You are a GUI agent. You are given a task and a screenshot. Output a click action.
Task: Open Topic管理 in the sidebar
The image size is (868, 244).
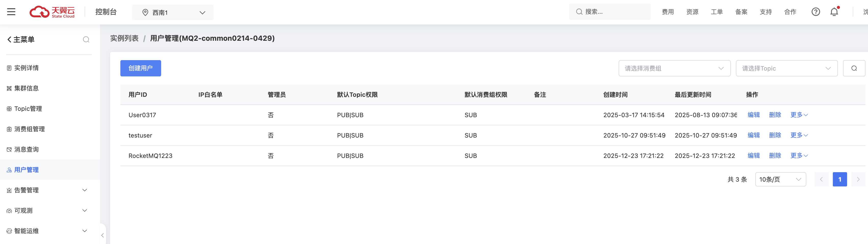[x=28, y=109]
